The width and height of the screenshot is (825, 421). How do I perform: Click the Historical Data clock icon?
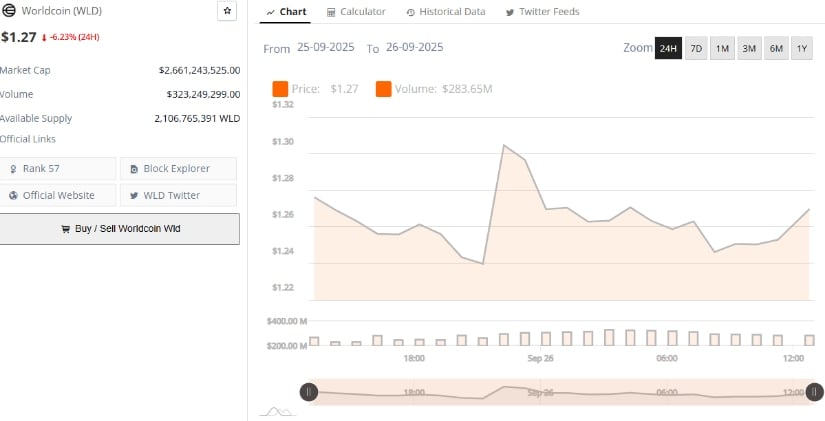410,12
